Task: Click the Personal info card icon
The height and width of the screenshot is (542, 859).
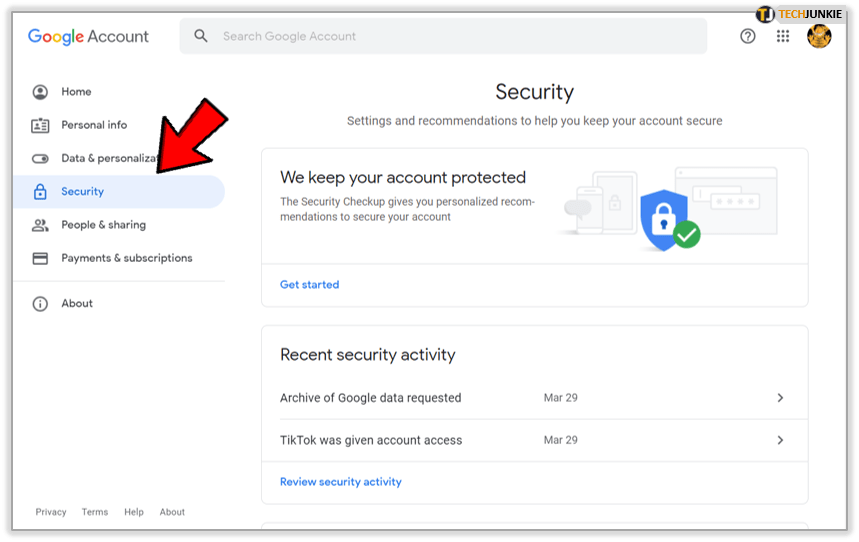Action: (x=40, y=125)
